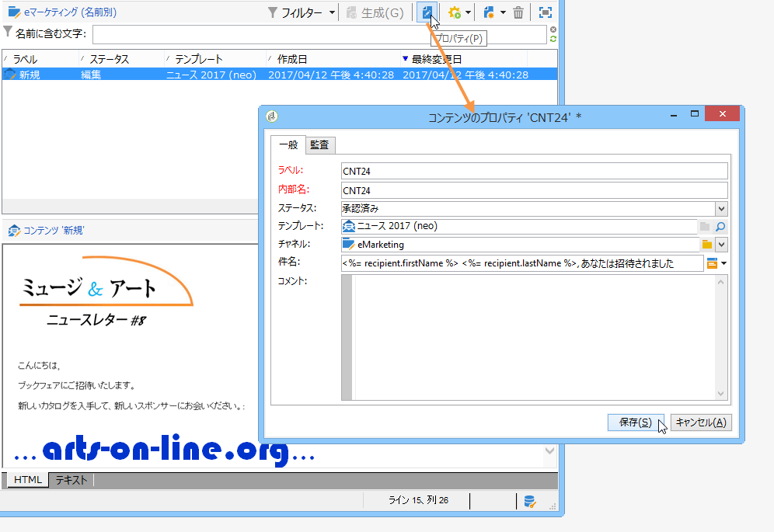This screenshot has height=532, width=774.
Task: Click the grayed 生成(G) generate button
Action: pyautogui.click(x=375, y=13)
